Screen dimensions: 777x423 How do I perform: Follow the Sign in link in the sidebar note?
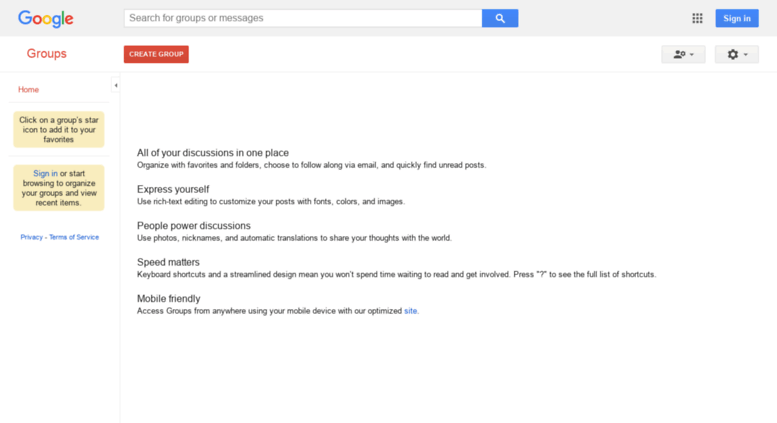pos(45,173)
